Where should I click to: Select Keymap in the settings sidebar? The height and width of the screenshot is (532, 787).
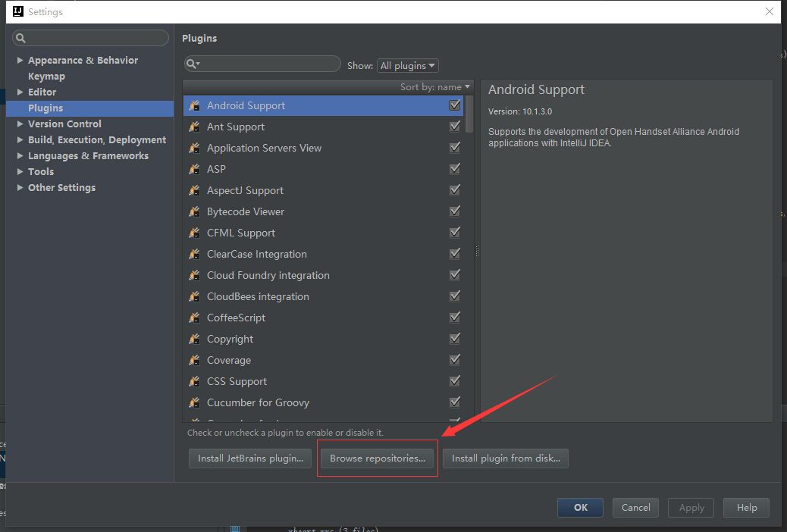[x=46, y=76]
